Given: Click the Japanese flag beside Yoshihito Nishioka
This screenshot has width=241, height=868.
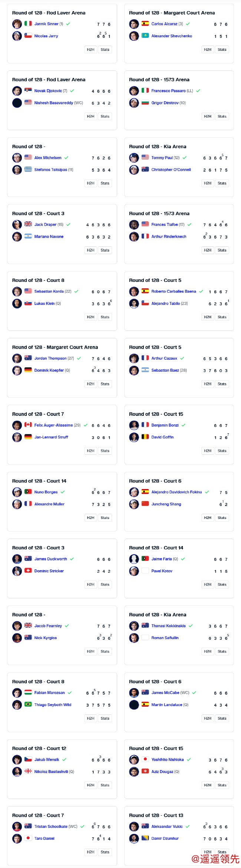Looking at the screenshot, I should [145, 760].
